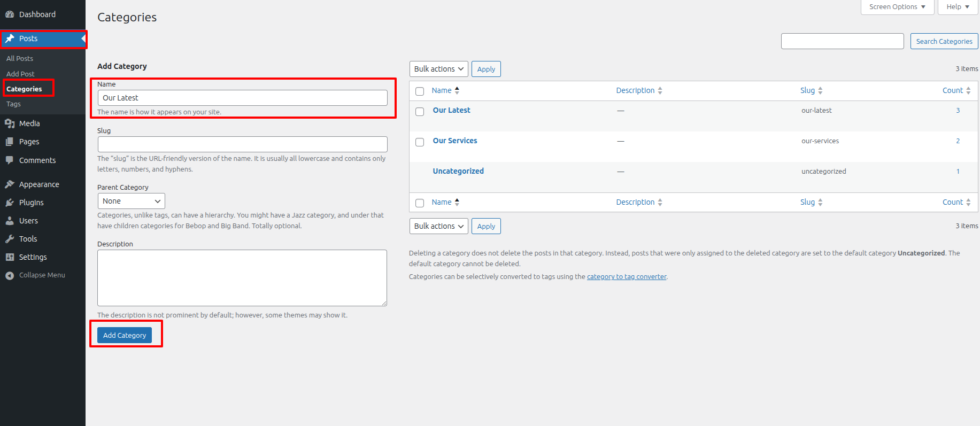The height and width of the screenshot is (426, 980).
Task: Sort categories by the Count column header
Action: (x=953, y=91)
